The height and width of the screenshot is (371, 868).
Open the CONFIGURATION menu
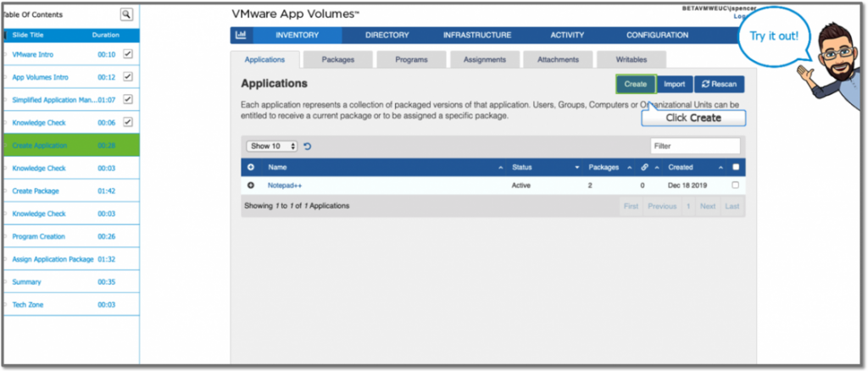657,36
